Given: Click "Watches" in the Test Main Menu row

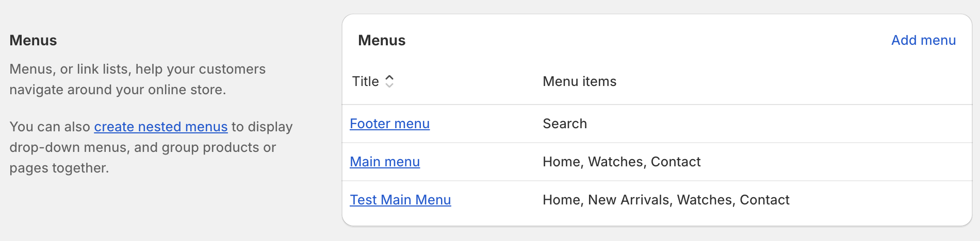Looking at the screenshot, I should point(705,200).
